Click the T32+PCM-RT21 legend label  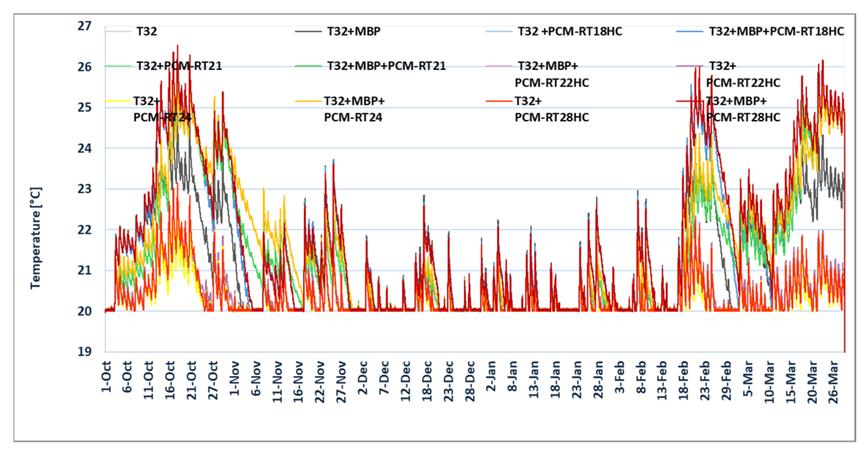(179, 66)
